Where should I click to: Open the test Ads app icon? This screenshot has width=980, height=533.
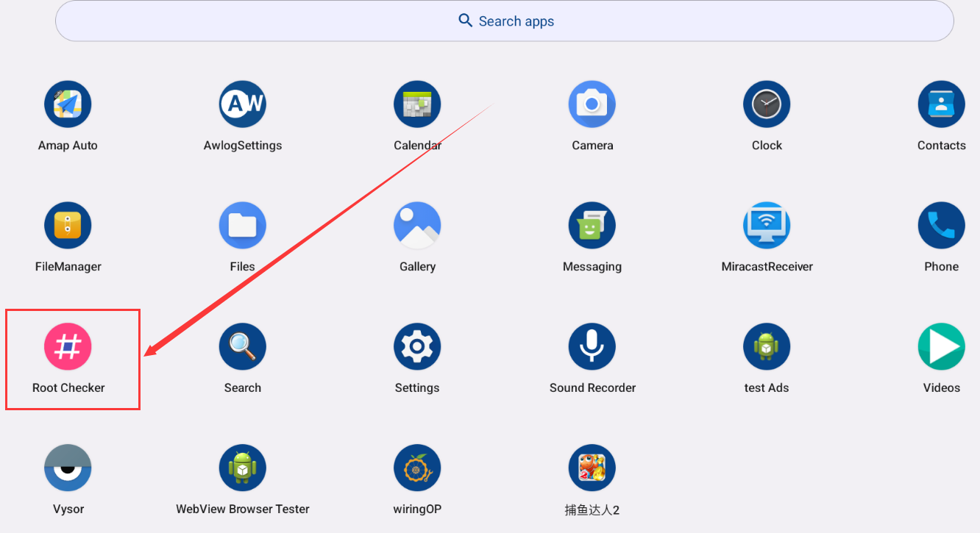tap(767, 346)
